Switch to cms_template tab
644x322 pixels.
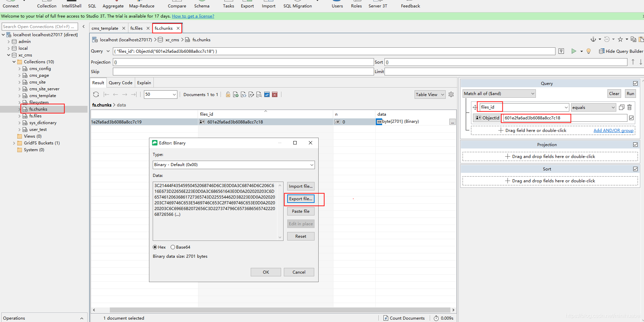coord(105,28)
